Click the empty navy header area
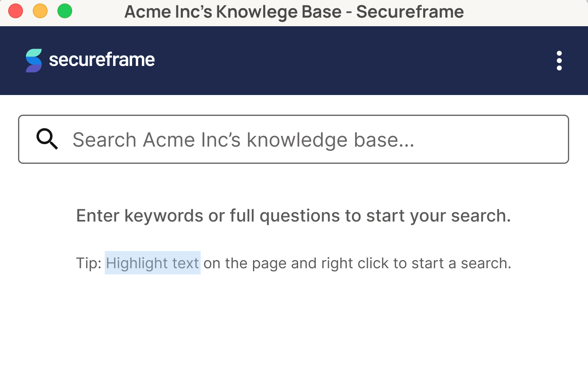This screenshot has height=387, width=588. click(353, 61)
